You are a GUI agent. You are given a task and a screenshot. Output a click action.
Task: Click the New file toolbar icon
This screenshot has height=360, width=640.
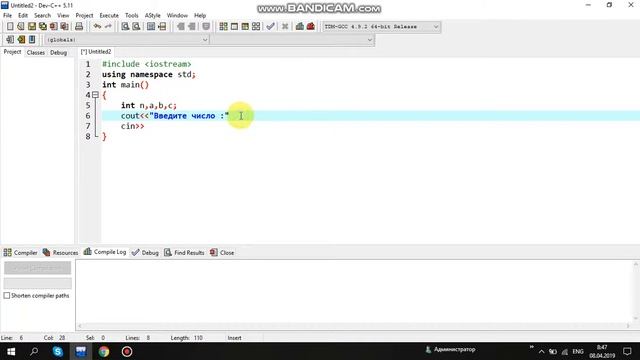(10, 27)
